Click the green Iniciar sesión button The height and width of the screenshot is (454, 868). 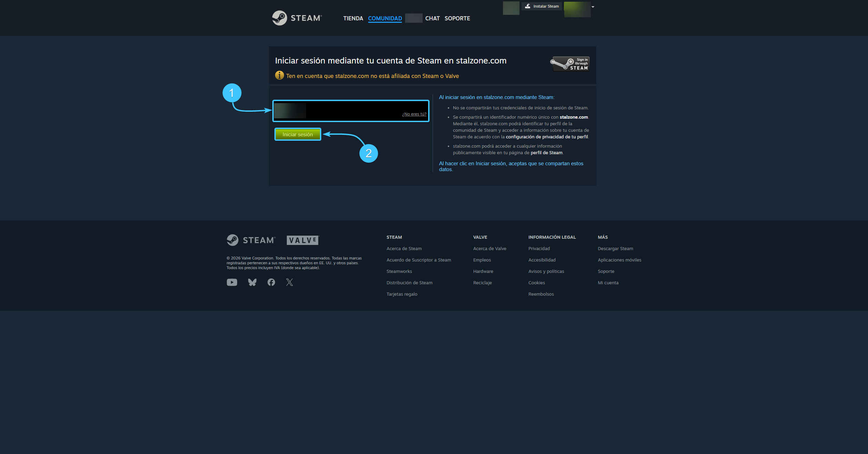298,135
